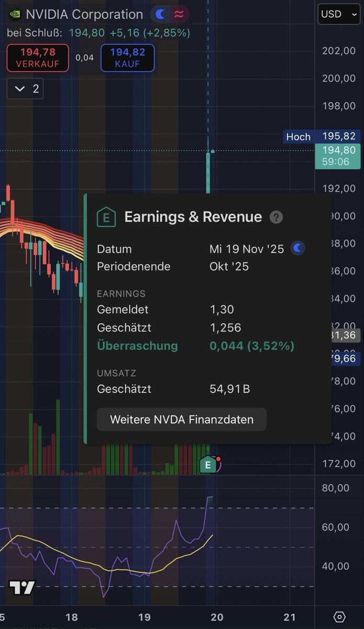Viewport: 364px width, 629px height.
Task: Click the date label 18 on time axis
Action: 72,617
